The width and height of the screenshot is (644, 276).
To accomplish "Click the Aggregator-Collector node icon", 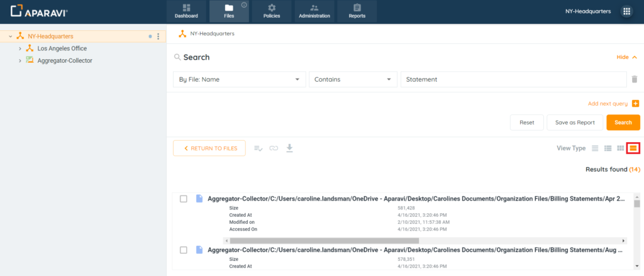I will pos(30,60).
